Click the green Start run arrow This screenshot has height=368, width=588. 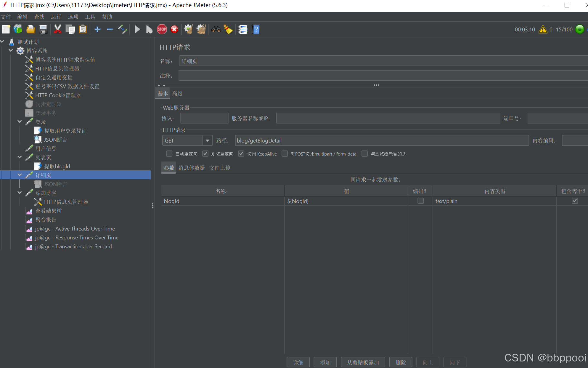[137, 29]
